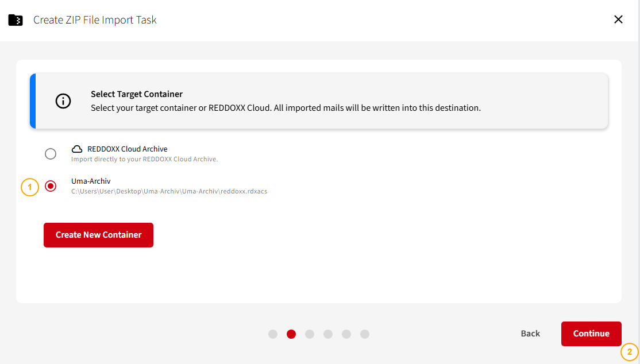Screen dimensions: 640x364
Task: Select the Uma-Archiv radio button
Action: (51, 186)
